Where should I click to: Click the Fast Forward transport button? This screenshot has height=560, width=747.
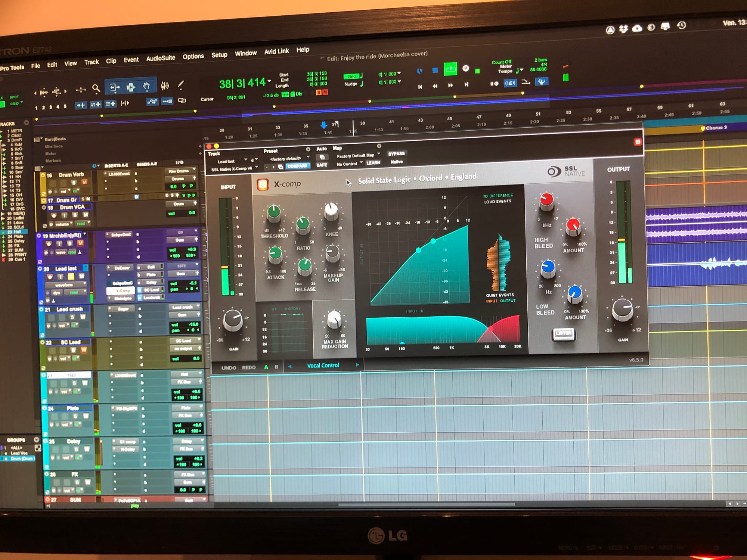450,85
